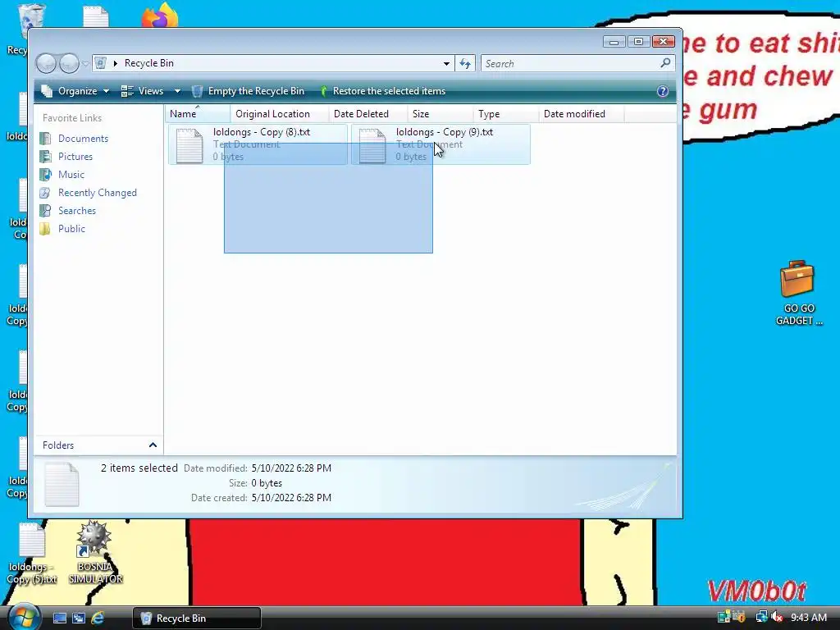This screenshot has width=840, height=630.
Task: Select GO GO GADGET desktop briefcase icon
Action: click(798, 294)
